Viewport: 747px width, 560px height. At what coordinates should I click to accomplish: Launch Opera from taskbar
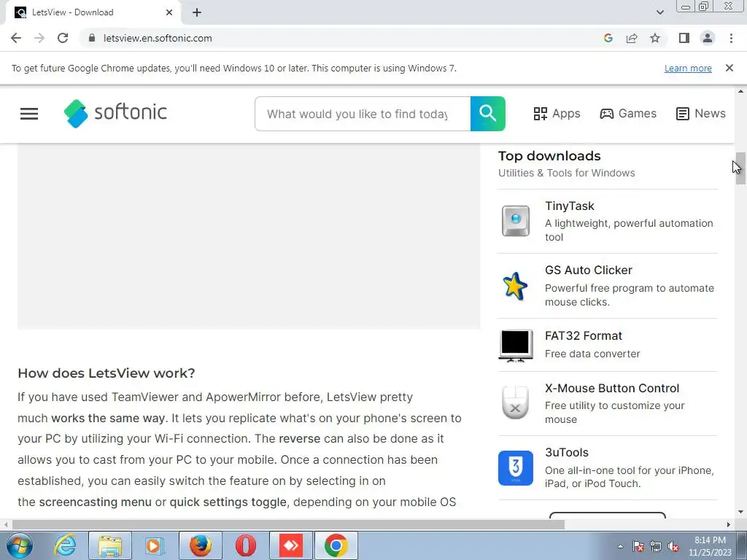click(245, 545)
